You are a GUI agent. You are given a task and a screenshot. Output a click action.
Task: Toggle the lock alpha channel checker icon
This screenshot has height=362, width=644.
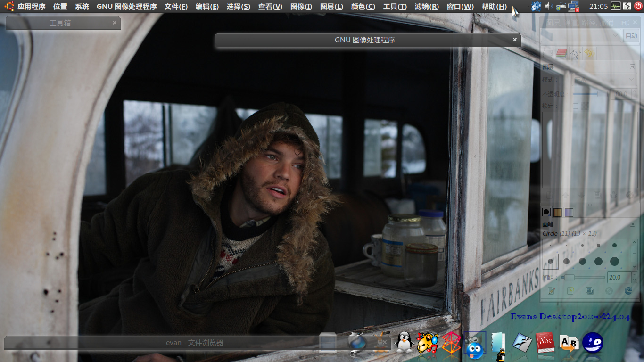tap(585, 106)
